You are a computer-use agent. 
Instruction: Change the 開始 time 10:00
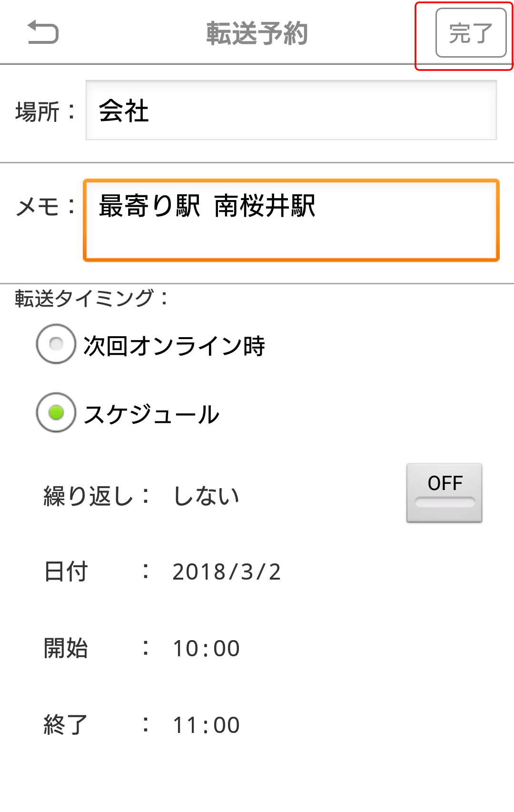pos(206,649)
